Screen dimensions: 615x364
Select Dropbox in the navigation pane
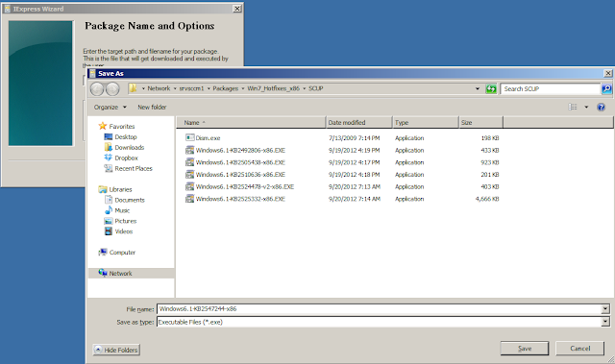[126, 158]
